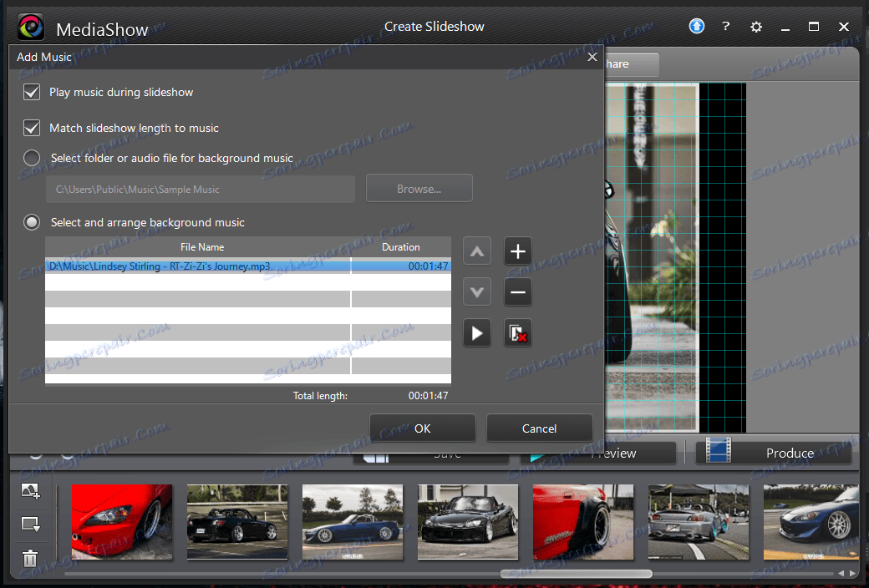
Task: Click trash icon to delete media
Action: point(31,559)
